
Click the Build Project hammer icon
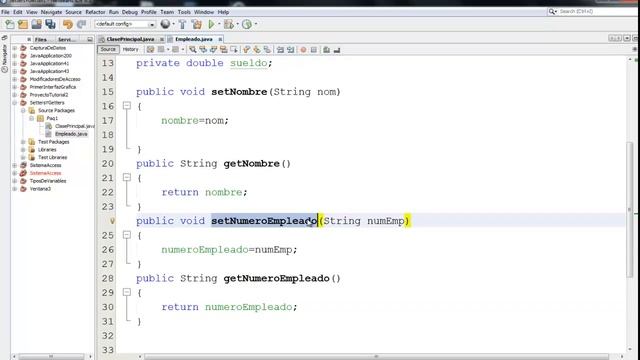coord(182,24)
